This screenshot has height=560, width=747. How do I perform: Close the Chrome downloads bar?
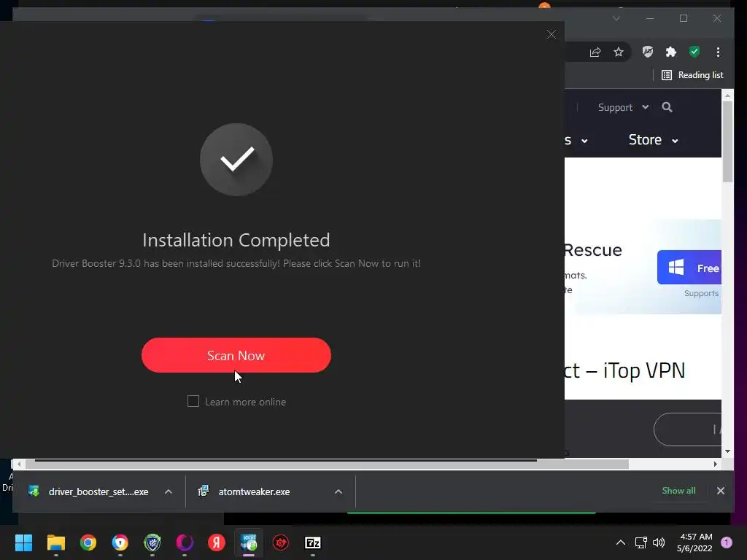720,491
